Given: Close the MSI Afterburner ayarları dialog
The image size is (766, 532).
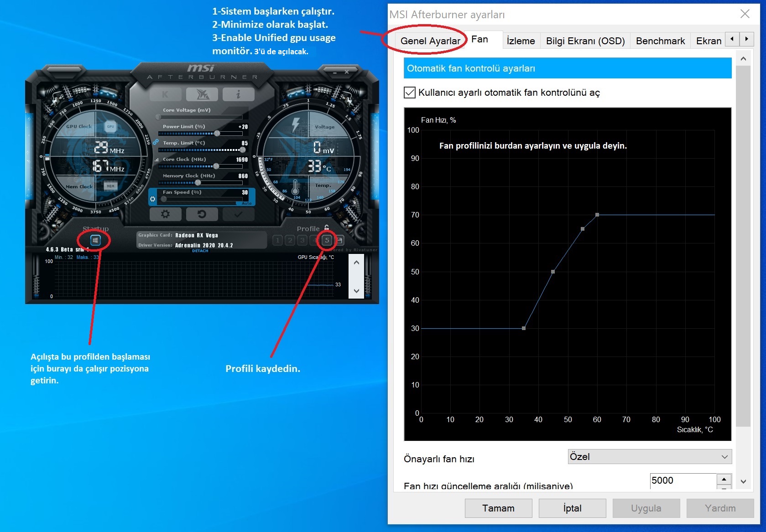Looking at the screenshot, I should 745,14.
